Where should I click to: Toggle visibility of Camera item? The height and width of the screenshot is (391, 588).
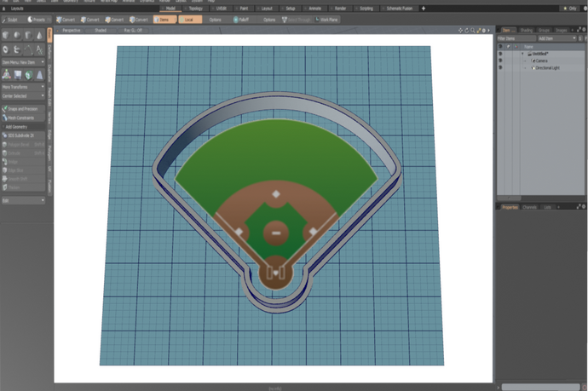(x=501, y=60)
